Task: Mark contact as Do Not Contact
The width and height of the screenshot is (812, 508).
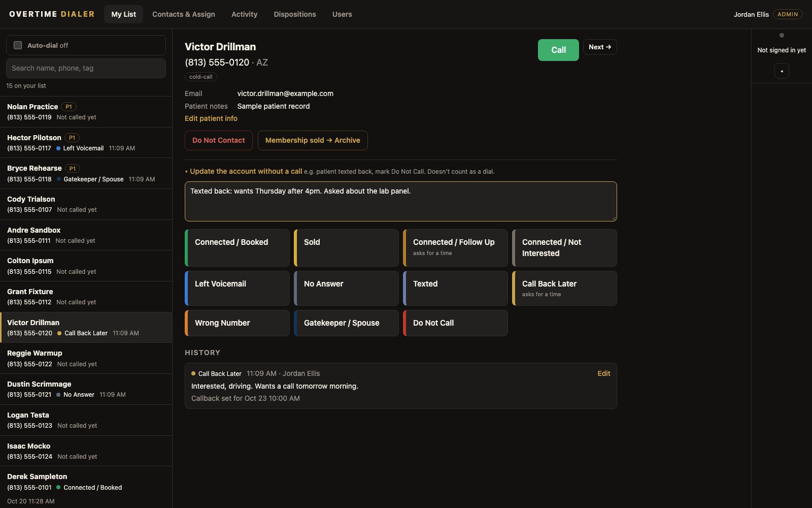Action: tap(219, 140)
